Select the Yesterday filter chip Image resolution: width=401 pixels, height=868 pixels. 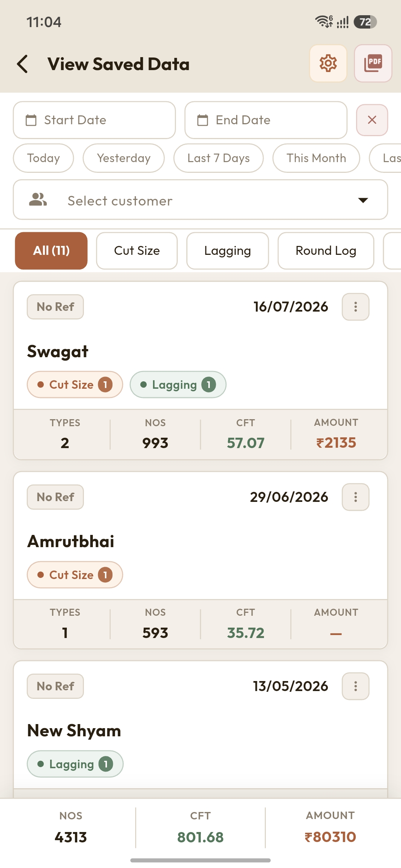(124, 158)
